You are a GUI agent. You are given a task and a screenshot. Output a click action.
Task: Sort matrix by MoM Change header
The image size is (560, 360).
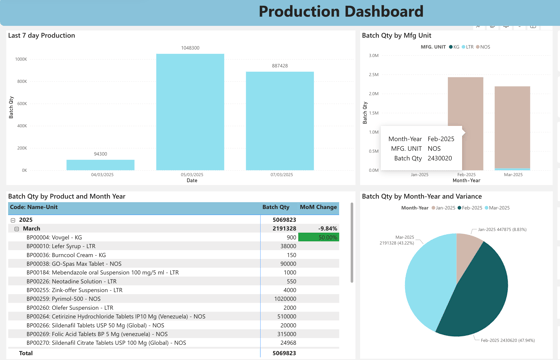tap(318, 207)
